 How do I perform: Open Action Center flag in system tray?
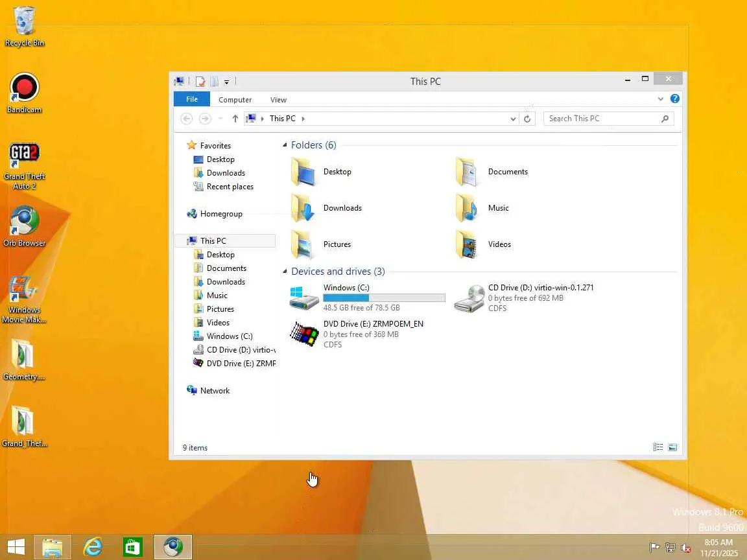coord(654,548)
